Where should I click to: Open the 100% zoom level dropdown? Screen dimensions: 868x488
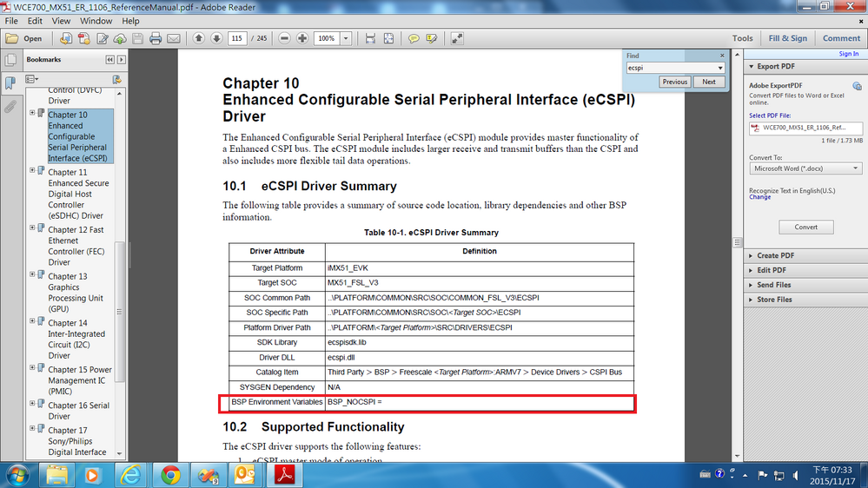pyautogui.click(x=346, y=38)
